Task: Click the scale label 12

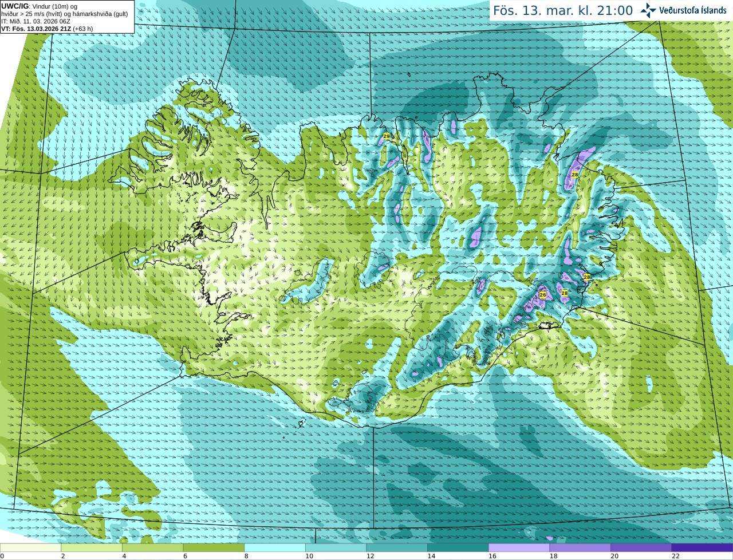Action: click(x=371, y=556)
